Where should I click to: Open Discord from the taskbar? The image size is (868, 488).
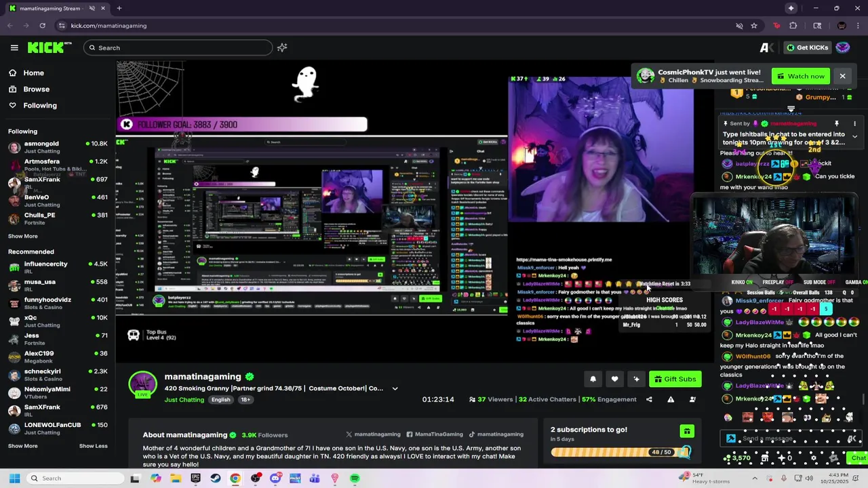(275, 479)
